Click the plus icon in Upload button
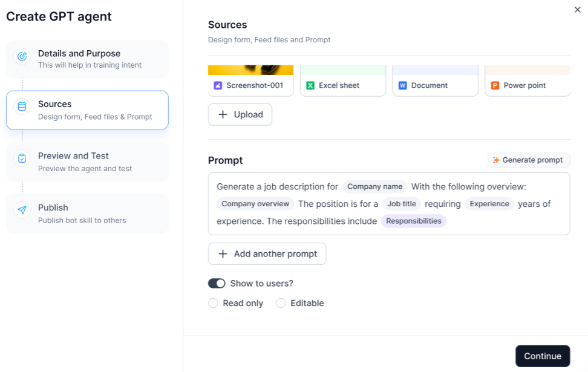Viewport: 588px width, 372px height. (x=223, y=114)
